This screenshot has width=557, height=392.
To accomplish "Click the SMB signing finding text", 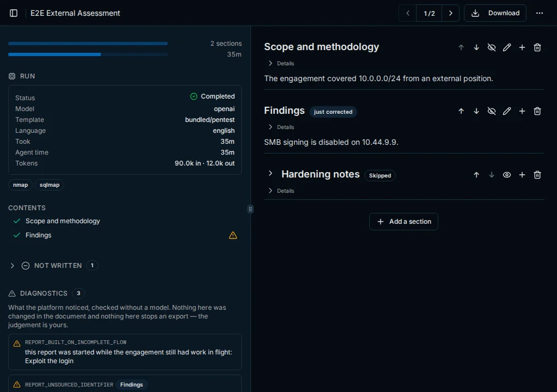I will pos(331,142).
